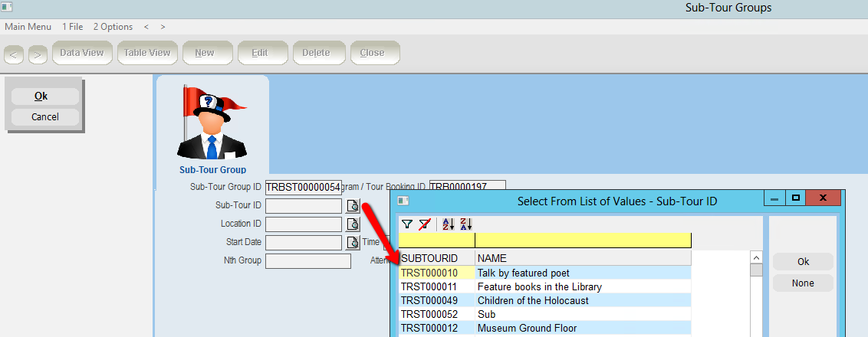This screenshot has height=337, width=868.
Task: Open date picker icon beside Start Date
Action: [353, 242]
